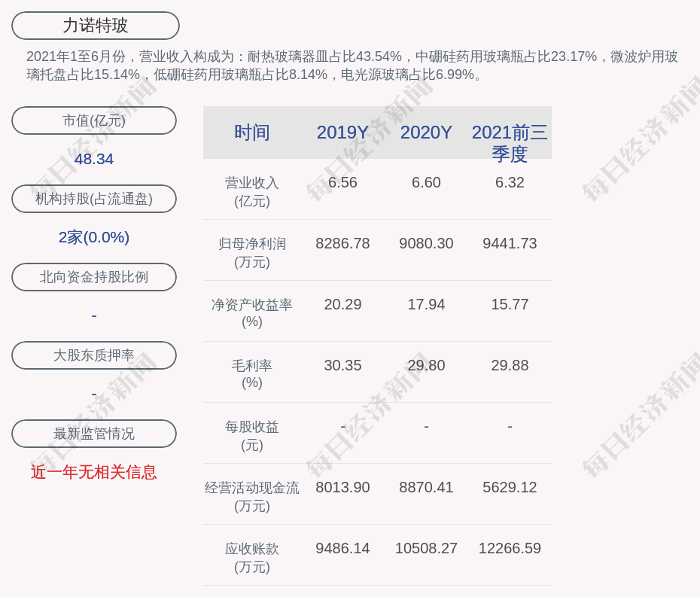Click the 应收账款(万元) row label
The image size is (700, 597).
[252, 558]
